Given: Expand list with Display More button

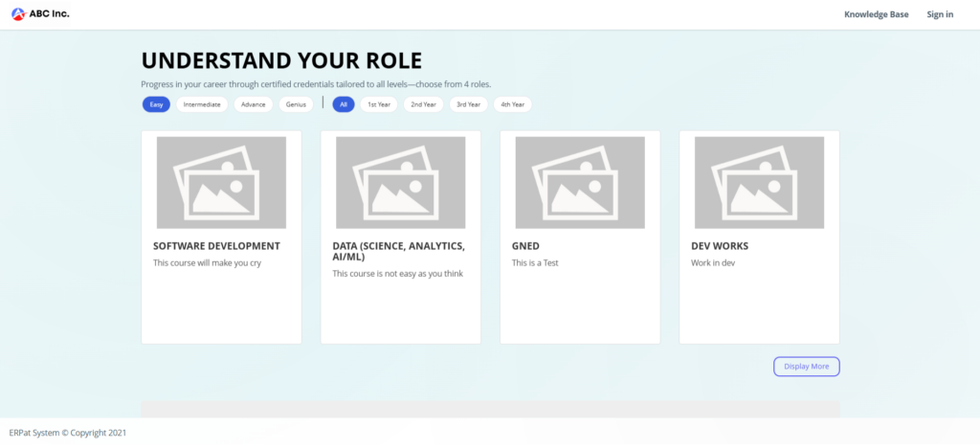Looking at the screenshot, I should [x=806, y=367].
